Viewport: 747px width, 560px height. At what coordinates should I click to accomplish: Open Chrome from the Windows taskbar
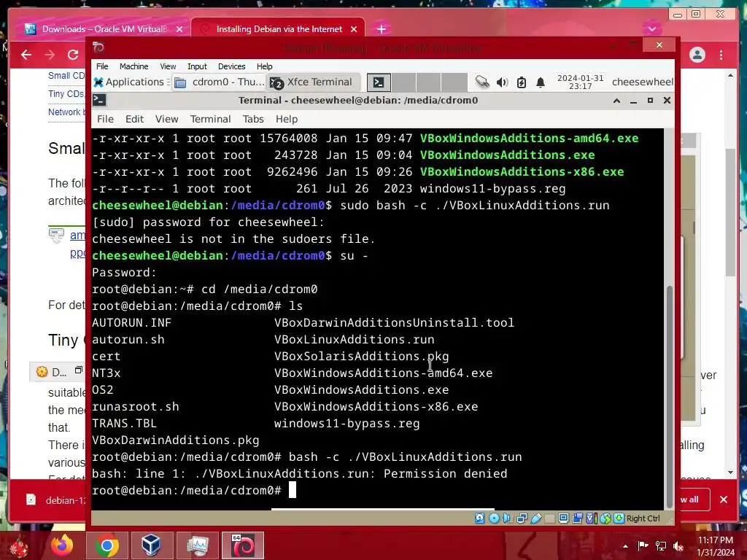click(107, 545)
